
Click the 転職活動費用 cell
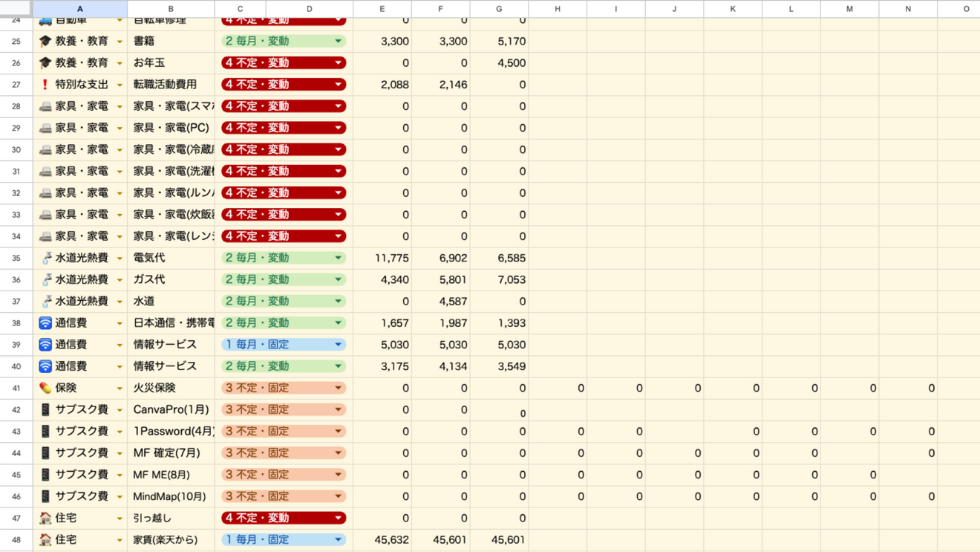(171, 85)
